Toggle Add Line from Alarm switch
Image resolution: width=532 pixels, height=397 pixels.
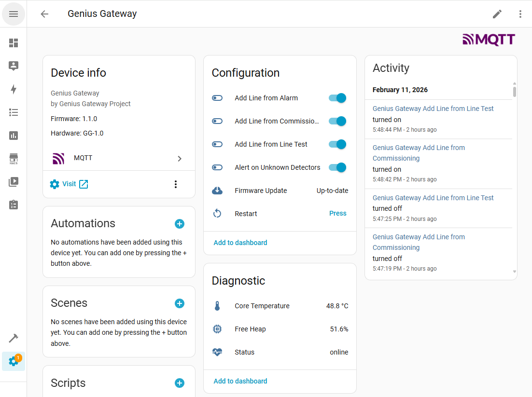coord(337,98)
